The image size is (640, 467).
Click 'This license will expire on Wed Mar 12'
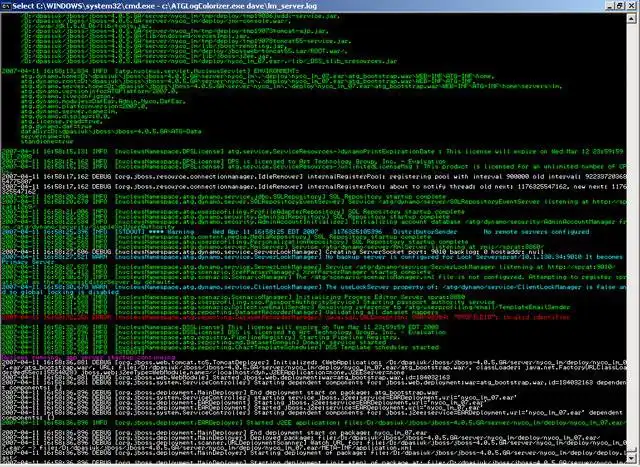pyautogui.click(x=535, y=151)
